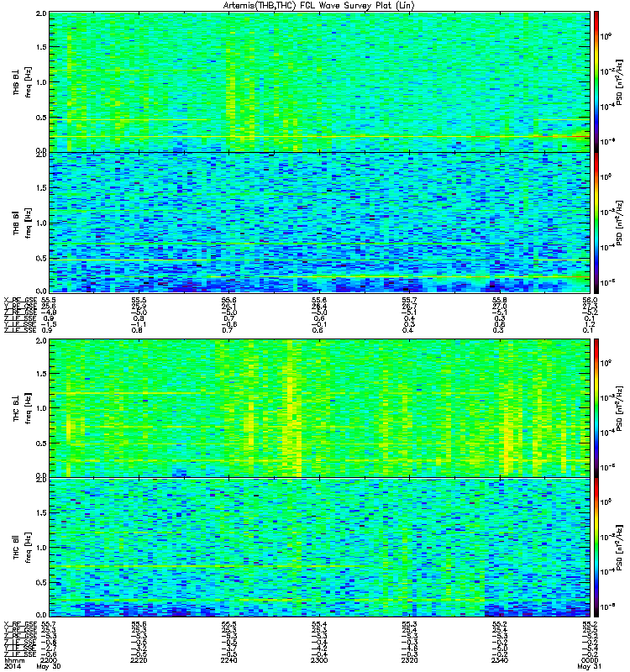Click the 2.0 frequency tick on THB B⊥ panel

41,13
